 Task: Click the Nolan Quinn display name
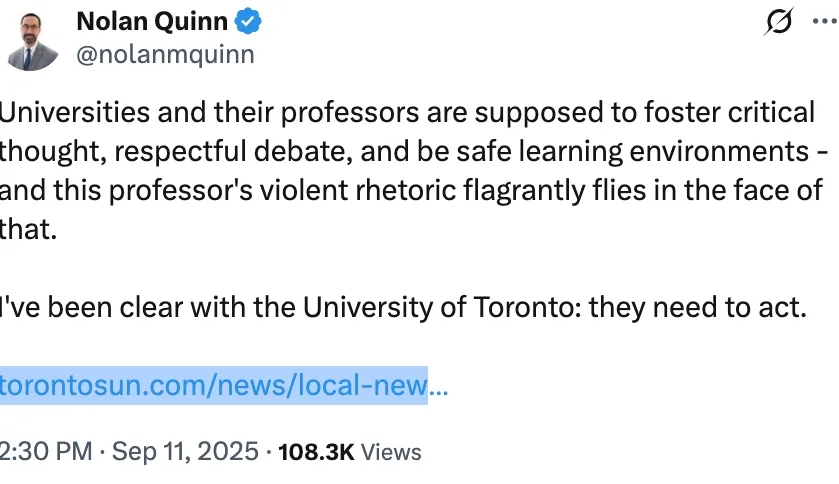(152, 20)
